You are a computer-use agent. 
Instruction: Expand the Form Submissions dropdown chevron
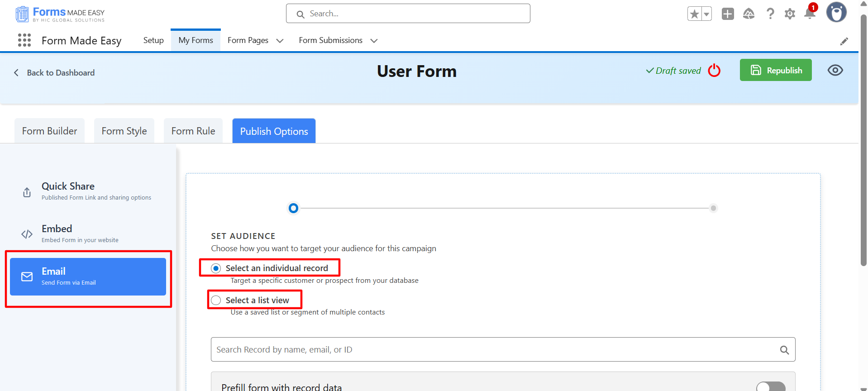(x=374, y=41)
